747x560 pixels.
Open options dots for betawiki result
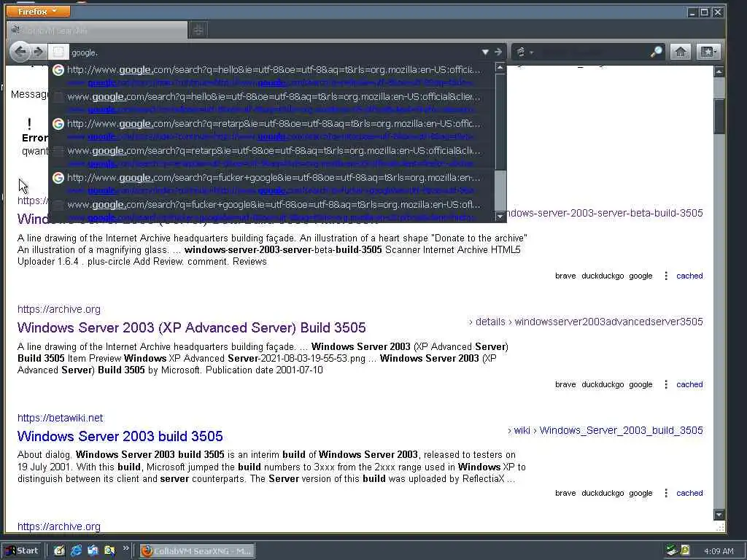tap(666, 493)
